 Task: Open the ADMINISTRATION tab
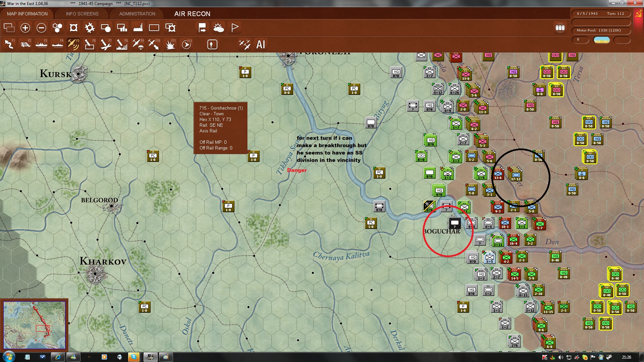tap(137, 14)
